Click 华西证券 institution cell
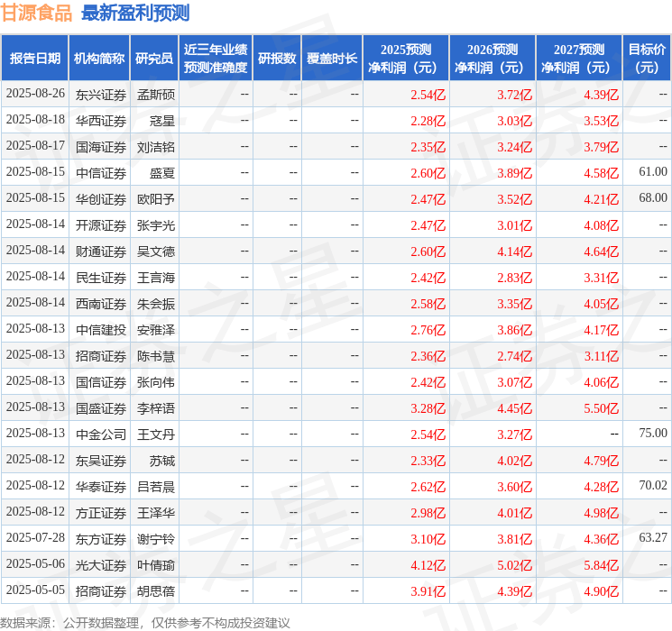Image resolution: width=672 pixels, height=631 pixels. click(x=101, y=121)
